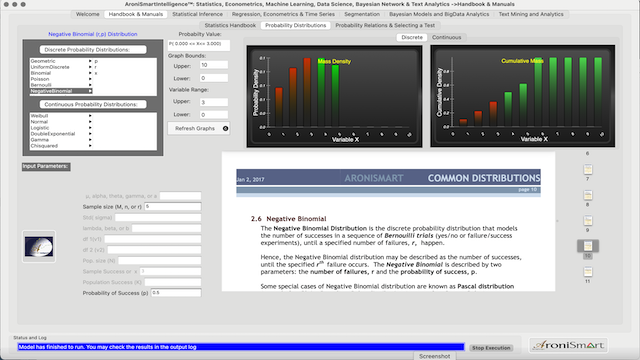Click the Stop Execution button

tap(491, 348)
